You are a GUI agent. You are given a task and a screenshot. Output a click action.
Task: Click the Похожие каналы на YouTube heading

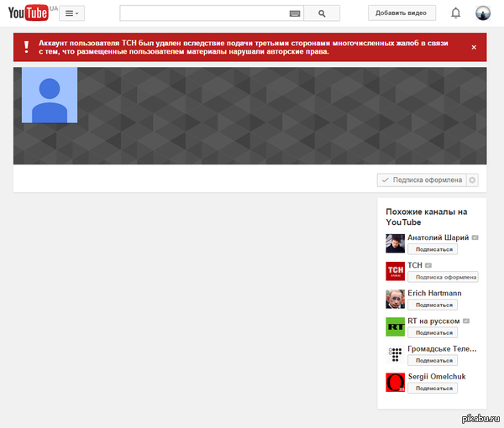pos(427,217)
